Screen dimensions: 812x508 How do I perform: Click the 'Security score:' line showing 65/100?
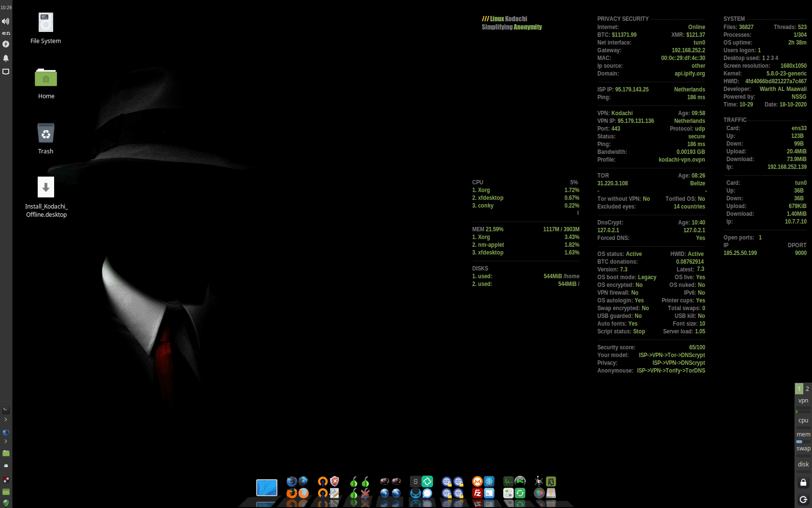[651, 347]
